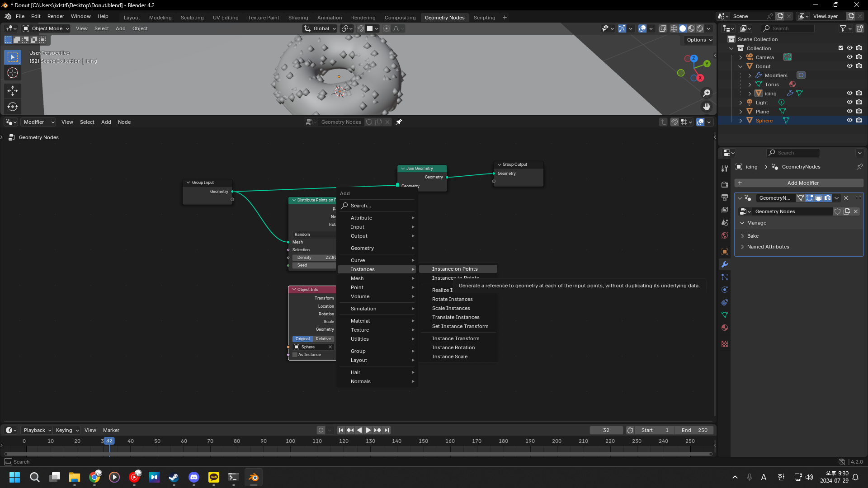Open the Render menu in top bar
This screenshot has height=488, width=868.
(56, 16)
